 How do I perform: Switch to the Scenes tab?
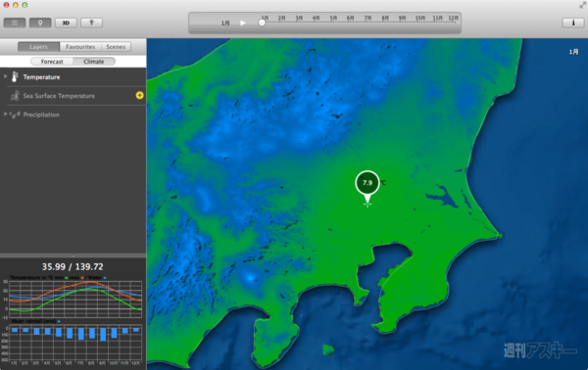click(x=116, y=47)
